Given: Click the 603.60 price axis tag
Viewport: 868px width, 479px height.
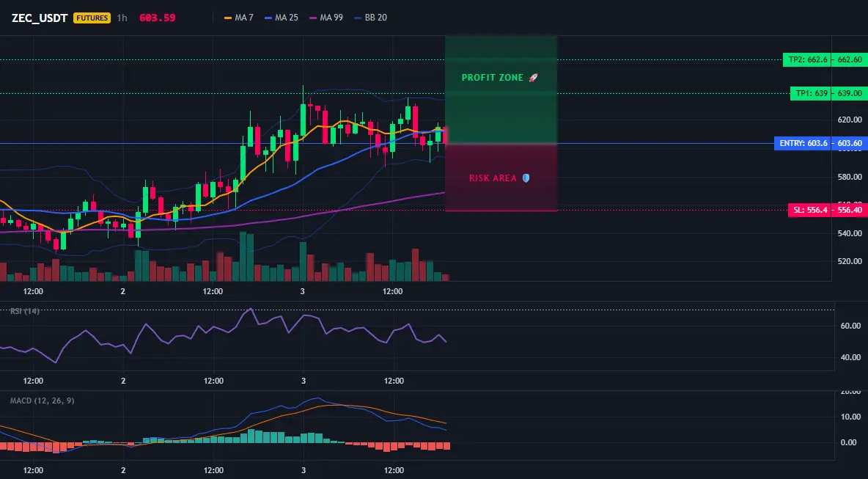Looking at the screenshot, I should (850, 144).
